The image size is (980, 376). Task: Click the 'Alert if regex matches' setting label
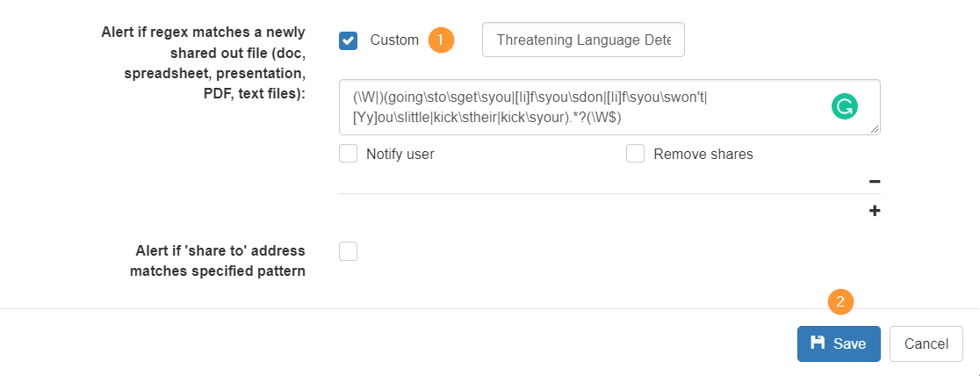[203, 63]
